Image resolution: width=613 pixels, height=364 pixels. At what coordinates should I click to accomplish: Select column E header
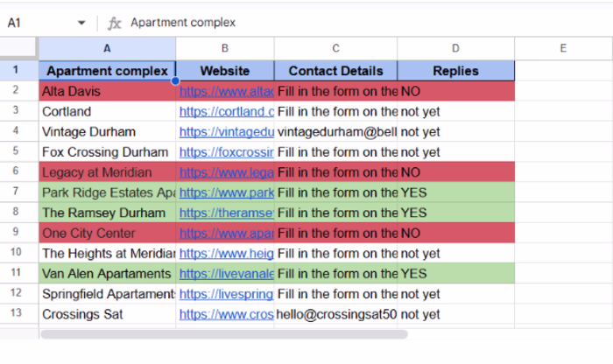point(562,48)
